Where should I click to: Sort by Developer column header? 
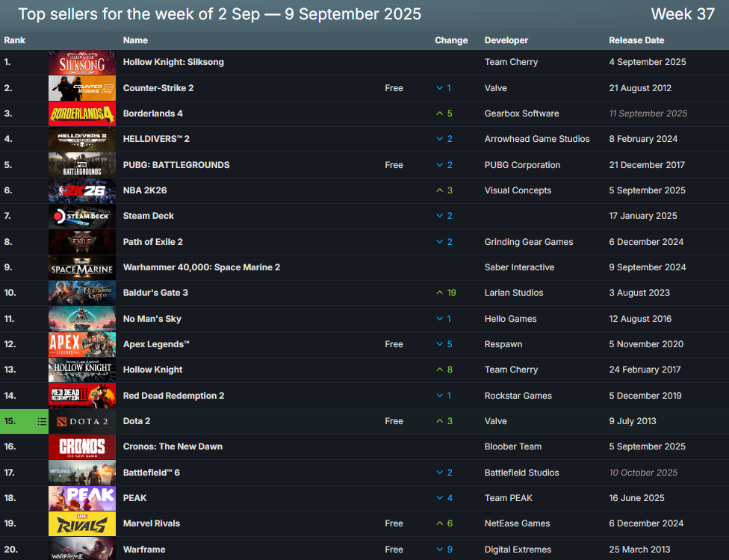pos(506,40)
